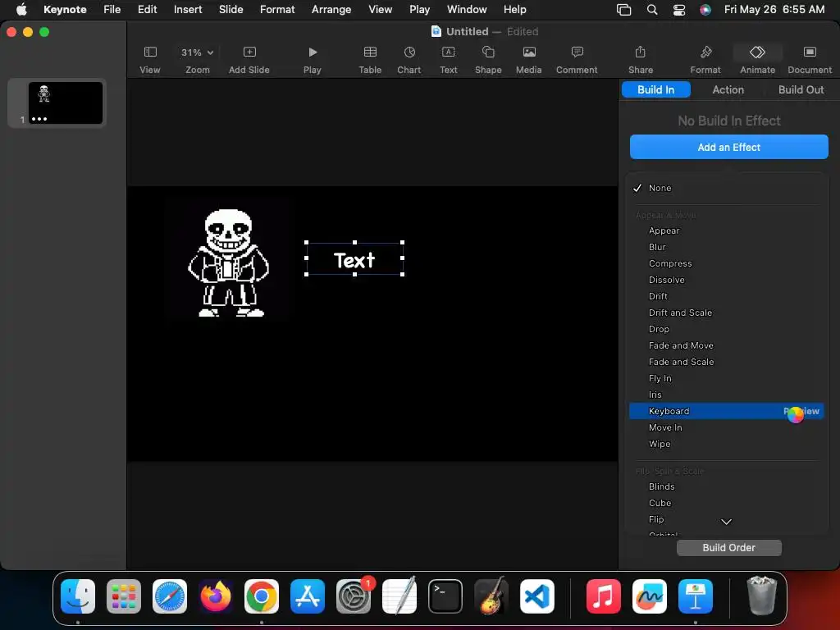
Task: Click the Siri icon in menu bar
Action: tap(705, 10)
